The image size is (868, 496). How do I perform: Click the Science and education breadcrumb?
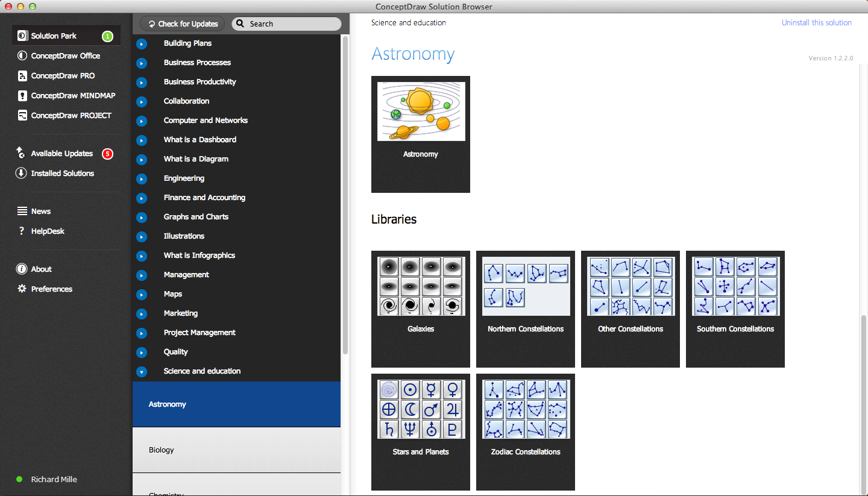point(409,22)
